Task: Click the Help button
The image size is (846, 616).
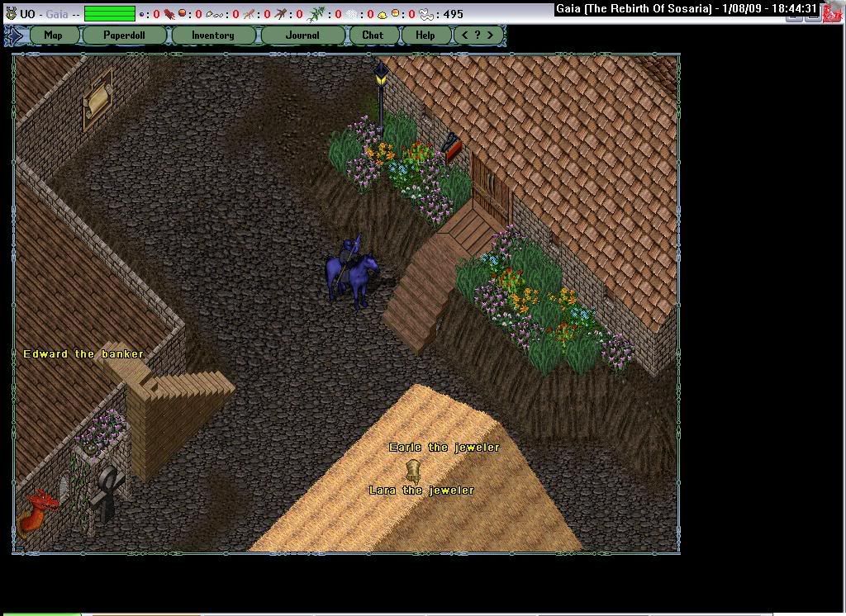Action: tap(425, 36)
